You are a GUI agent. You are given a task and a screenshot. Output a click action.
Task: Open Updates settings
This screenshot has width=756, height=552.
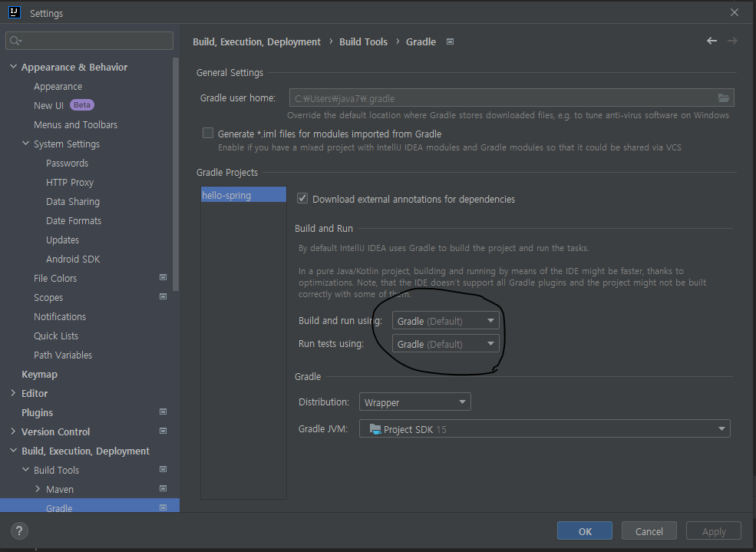(63, 240)
